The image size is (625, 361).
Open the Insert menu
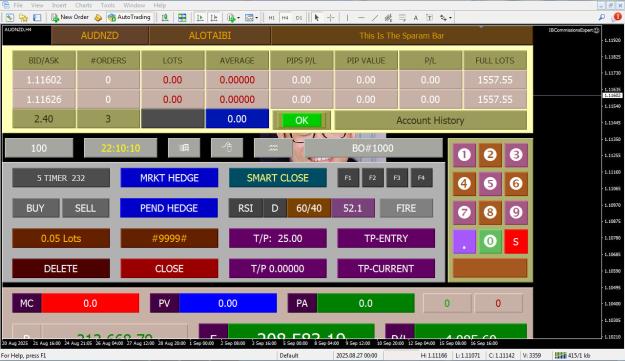click(x=59, y=5)
